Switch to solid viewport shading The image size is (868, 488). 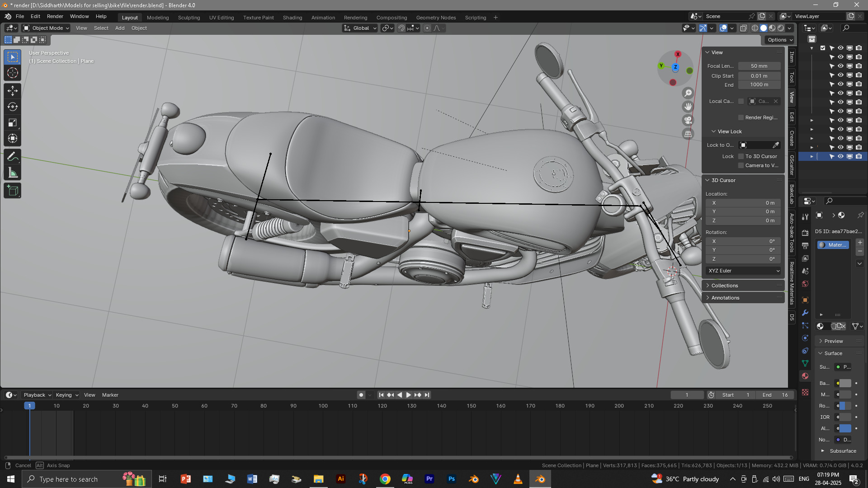point(764,28)
